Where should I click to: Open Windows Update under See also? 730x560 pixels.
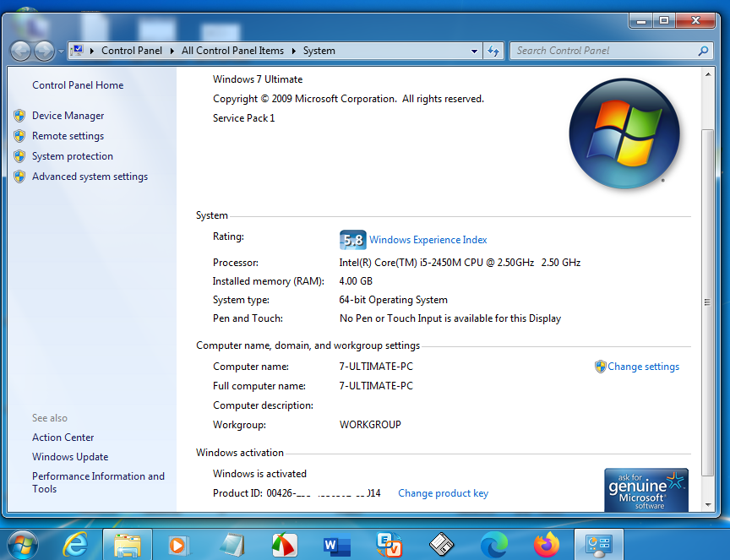click(70, 457)
